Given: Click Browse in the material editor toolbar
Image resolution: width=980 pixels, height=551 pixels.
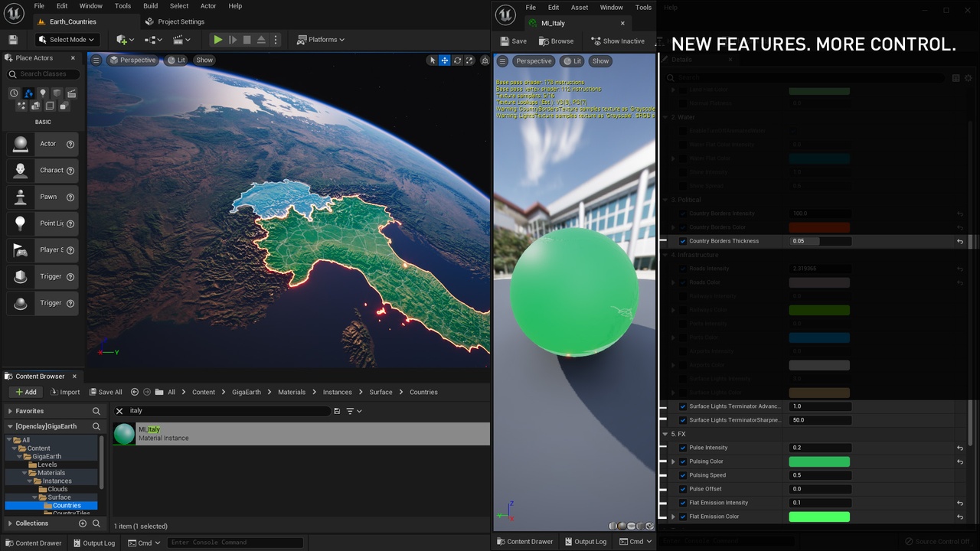Looking at the screenshot, I should [x=556, y=41].
